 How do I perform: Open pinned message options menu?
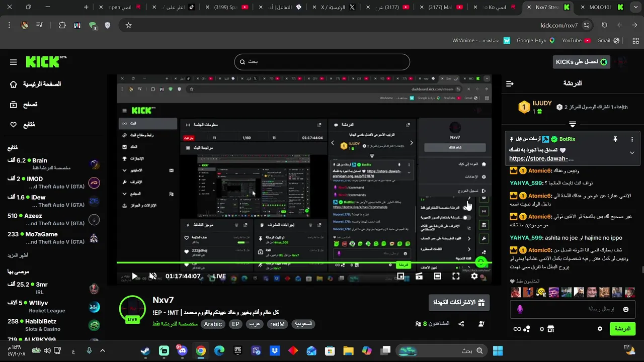[x=632, y=139]
